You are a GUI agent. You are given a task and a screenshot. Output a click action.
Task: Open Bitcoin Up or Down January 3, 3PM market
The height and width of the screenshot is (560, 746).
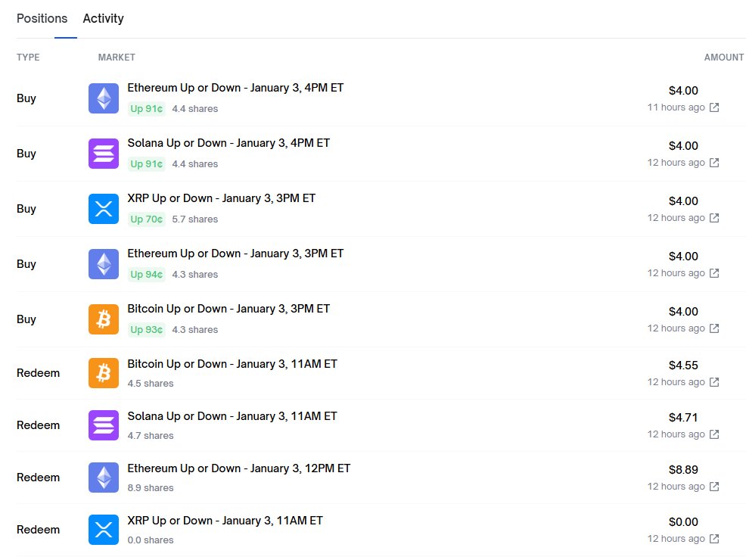[x=228, y=309]
